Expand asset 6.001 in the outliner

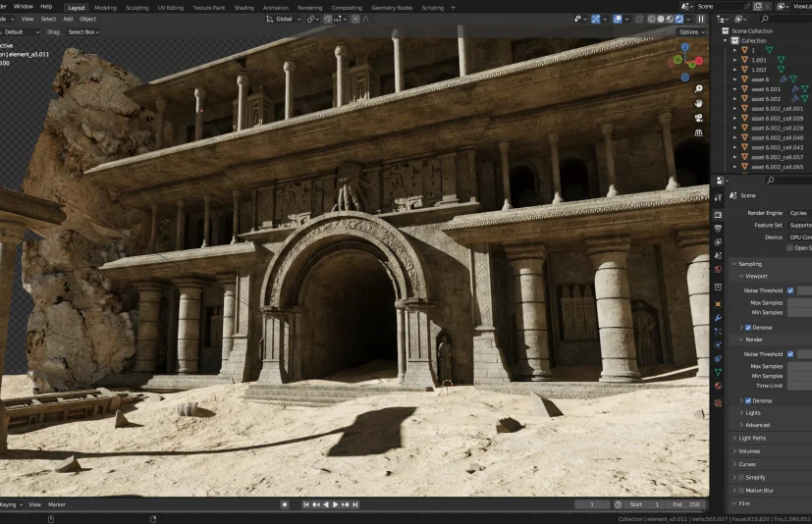click(x=734, y=89)
